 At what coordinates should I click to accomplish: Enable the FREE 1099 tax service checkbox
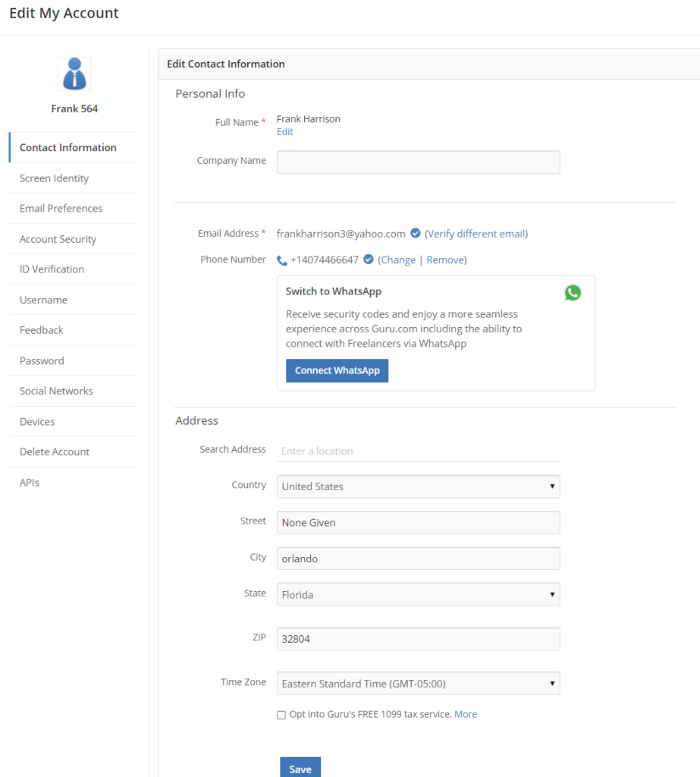pos(281,715)
